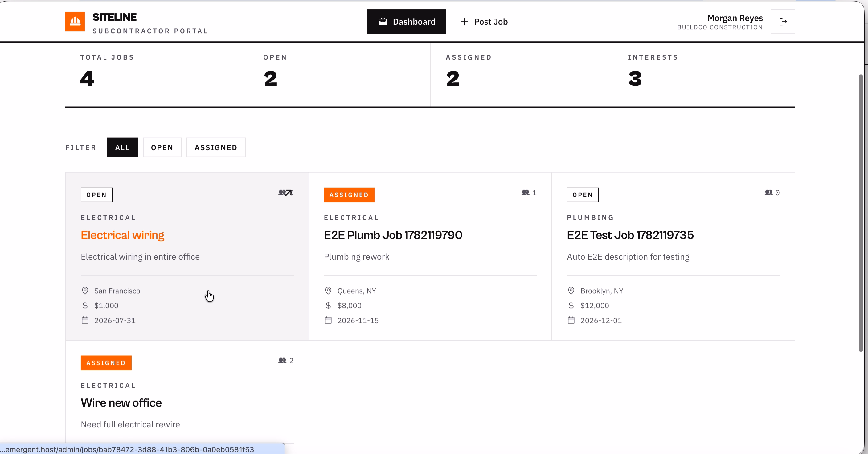The height and width of the screenshot is (454, 868).
Task: Click the INTERESTS stat showing 3
Action: click(x=704, y=75)
